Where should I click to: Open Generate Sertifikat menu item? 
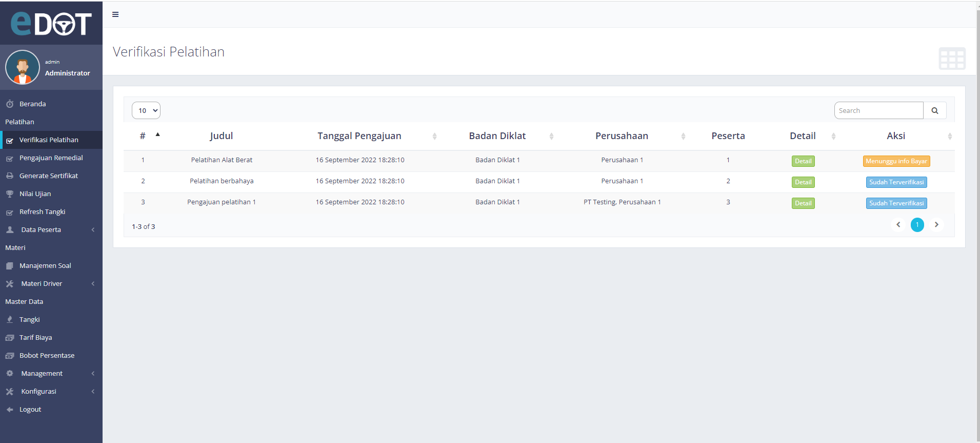(x=49, y=176)
